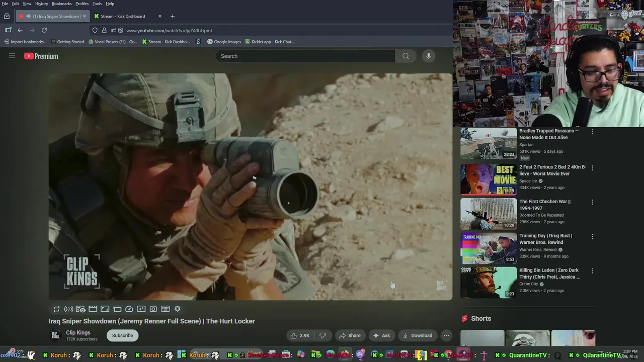Click the dashed pop-up player icon
The image size is (644, 362).
[x=117, y=309]
